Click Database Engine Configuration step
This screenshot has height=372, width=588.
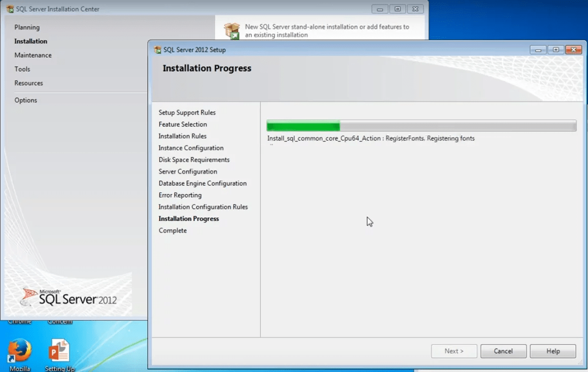pos(202,183)
